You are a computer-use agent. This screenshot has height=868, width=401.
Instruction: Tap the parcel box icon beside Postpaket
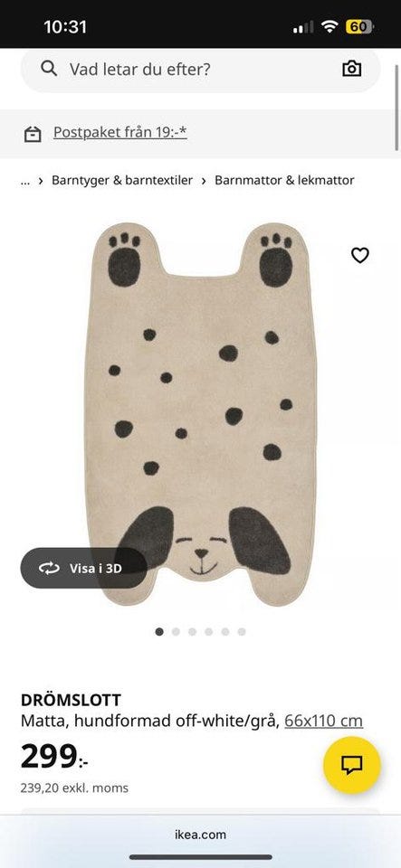click(x=33, y=134)
